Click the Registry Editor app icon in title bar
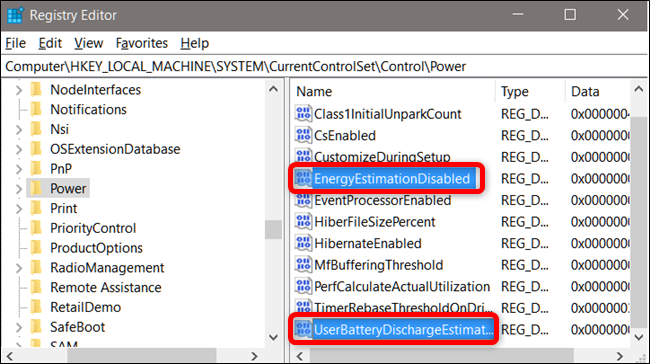 [x=15, y=15]
